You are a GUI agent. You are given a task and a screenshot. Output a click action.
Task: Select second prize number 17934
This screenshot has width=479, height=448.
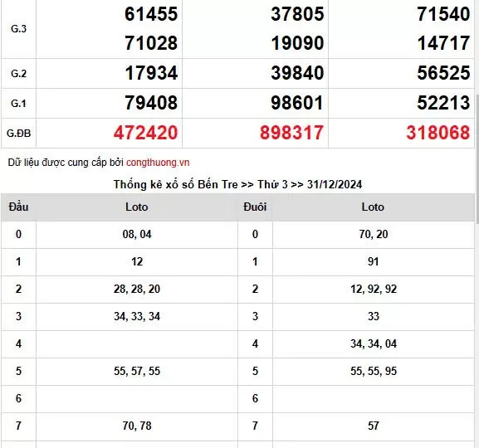click(151, 73)
